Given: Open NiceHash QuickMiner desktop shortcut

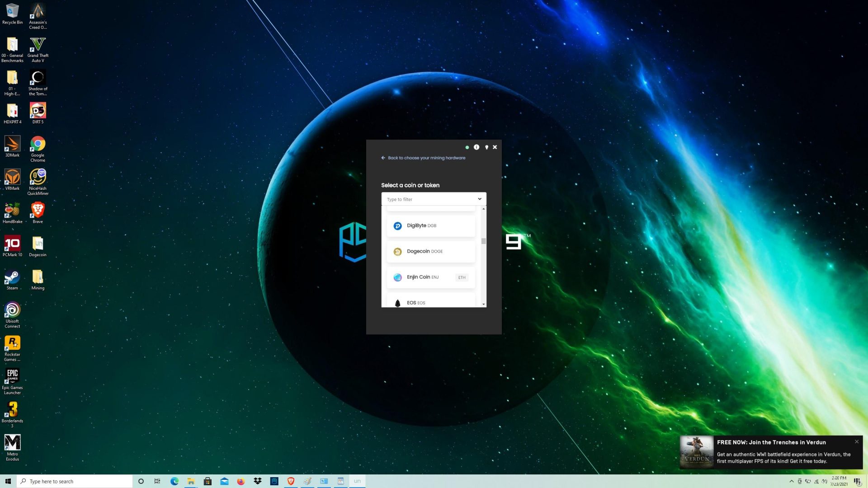Looking at the screenshot, I should pyautogui.click(x=38, y=182).
